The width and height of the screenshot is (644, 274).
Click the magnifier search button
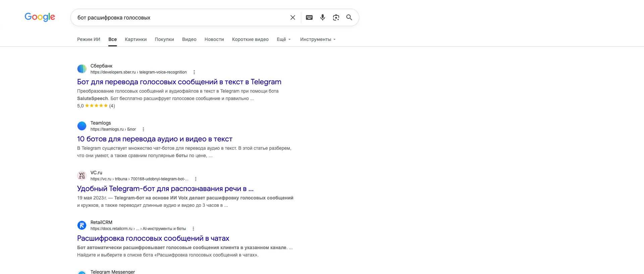click(349, 17)
